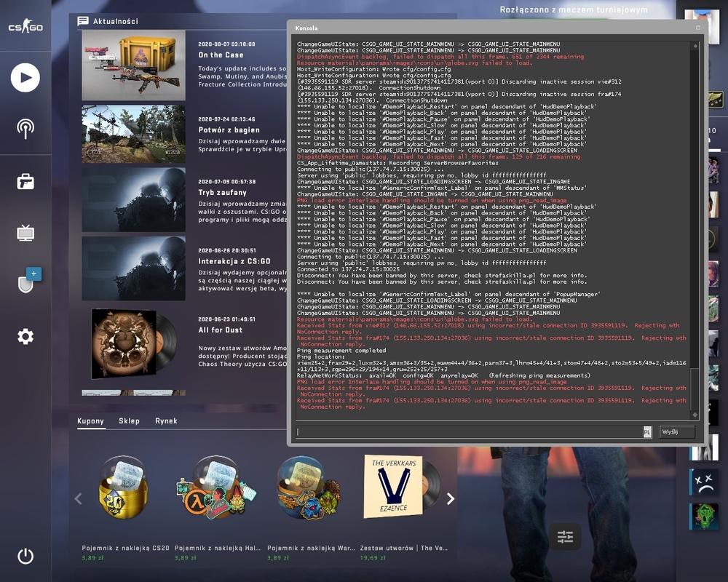Switch to the Sklep tab
The width and height of the screenshot is (728, 582).
point(129,421)
